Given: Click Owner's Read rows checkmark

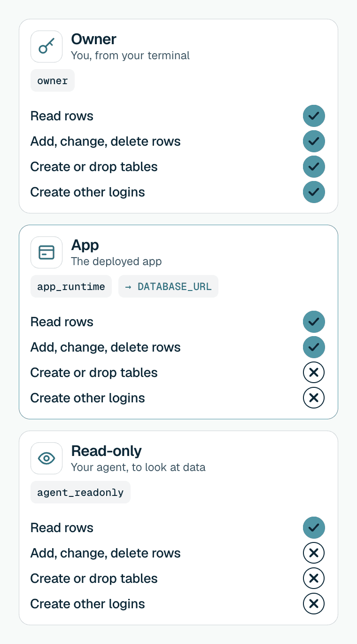Looking at the screenshot, I should pos(314,116).
